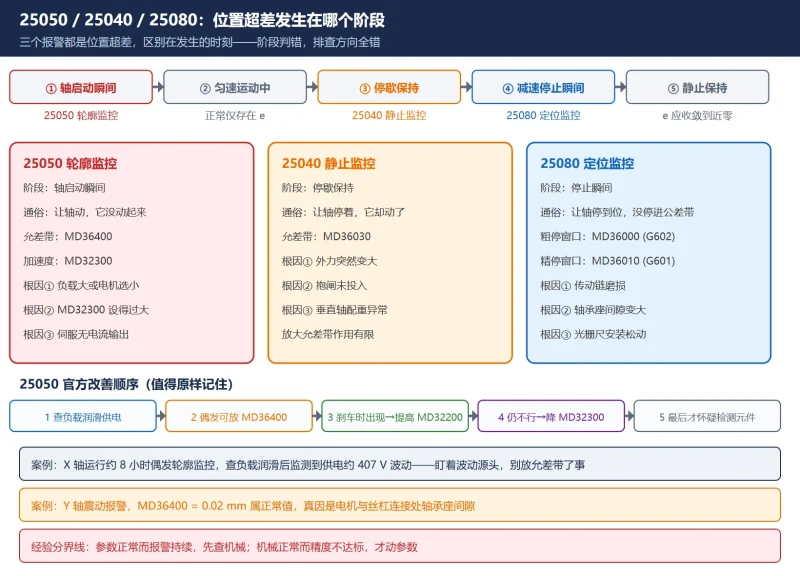Click the line '根因③ 伺服无电流输出'

pyautogui.click(x=76, y=335)
